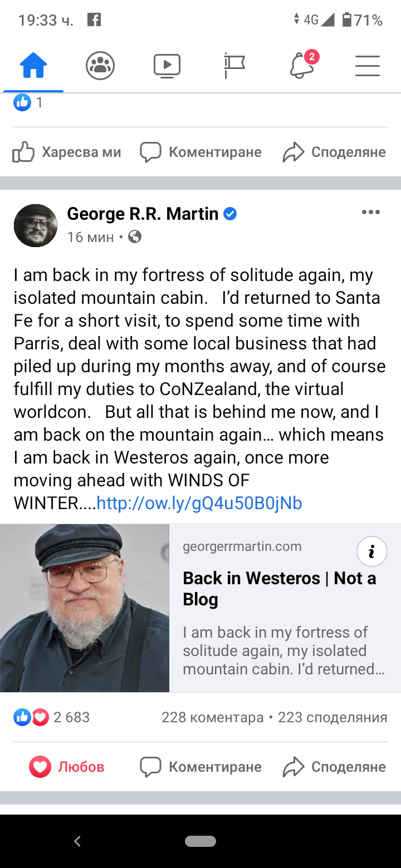Screen dimensions: 401x868
Task: Open the Pages flag tab
Action: tap(234, 66)
